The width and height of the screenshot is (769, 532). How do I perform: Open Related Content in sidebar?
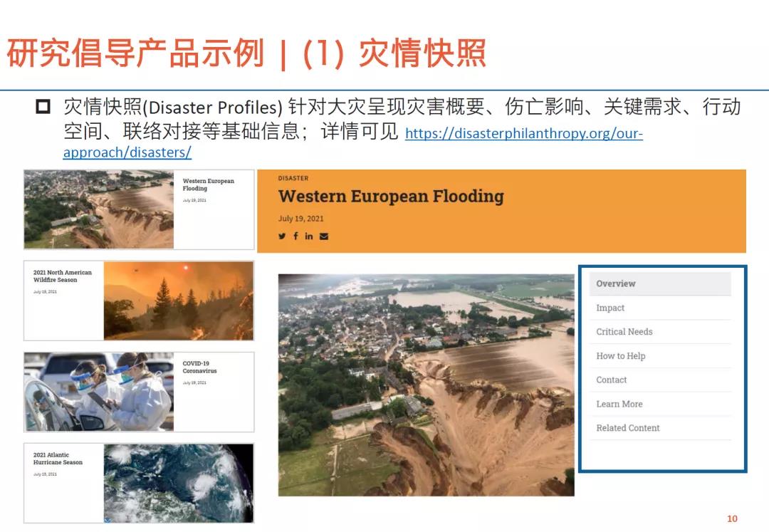(659, 428)
